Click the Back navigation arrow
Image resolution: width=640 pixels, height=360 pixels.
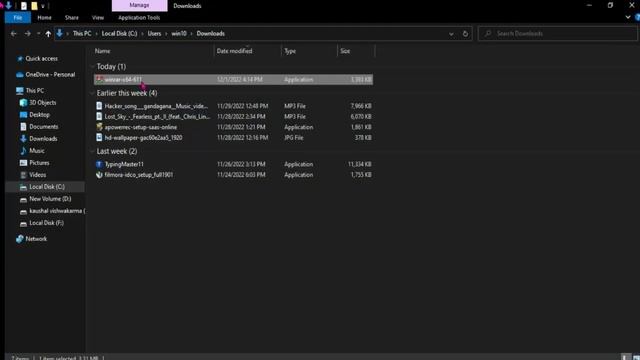pos(13,34)
